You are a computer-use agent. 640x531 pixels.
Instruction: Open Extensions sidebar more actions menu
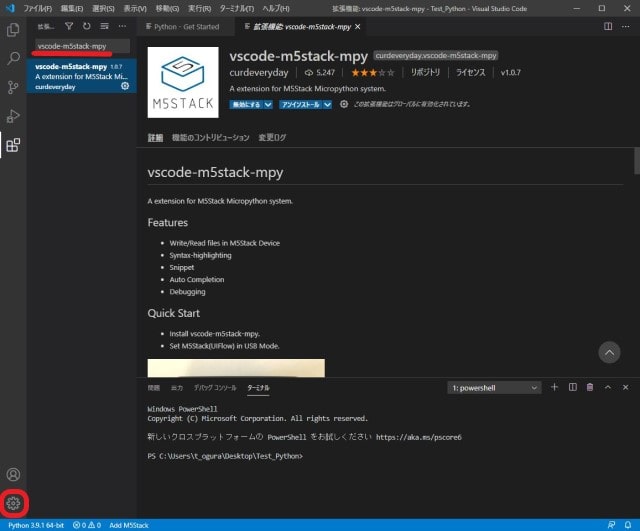[x=122, y=26]
